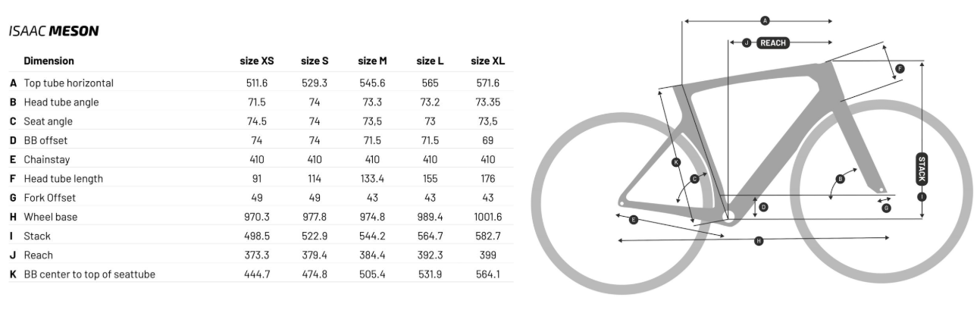Click the Dimension column header

(49, 61)
